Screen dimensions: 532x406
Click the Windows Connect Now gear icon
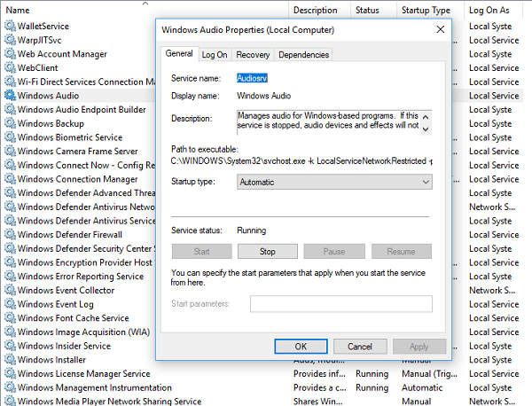pyautogui.click(x=10, y=165)
